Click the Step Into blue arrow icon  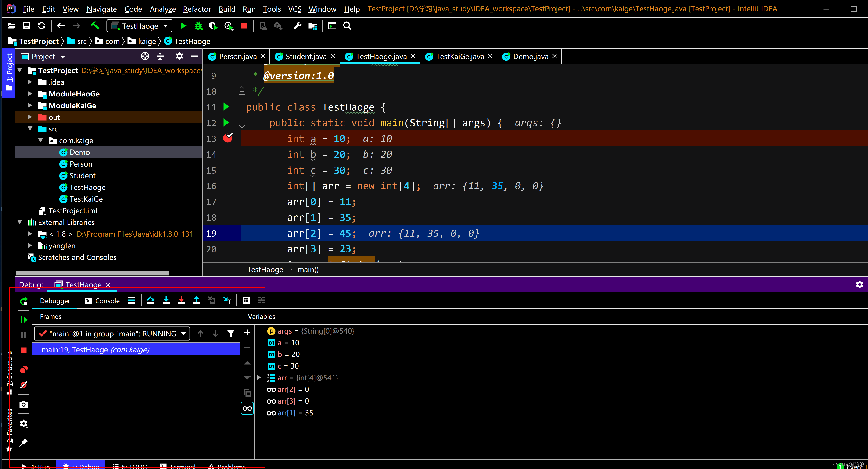tap(166, 300)
